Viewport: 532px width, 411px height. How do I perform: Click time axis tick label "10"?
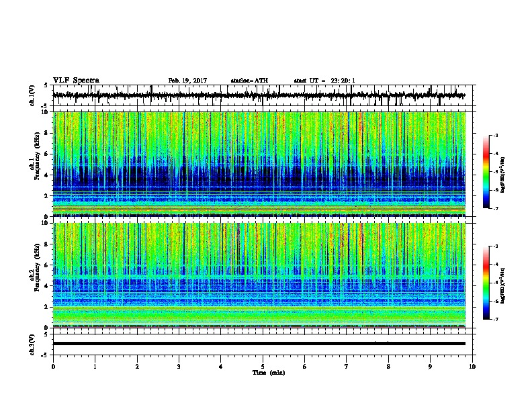click(472, 367)
